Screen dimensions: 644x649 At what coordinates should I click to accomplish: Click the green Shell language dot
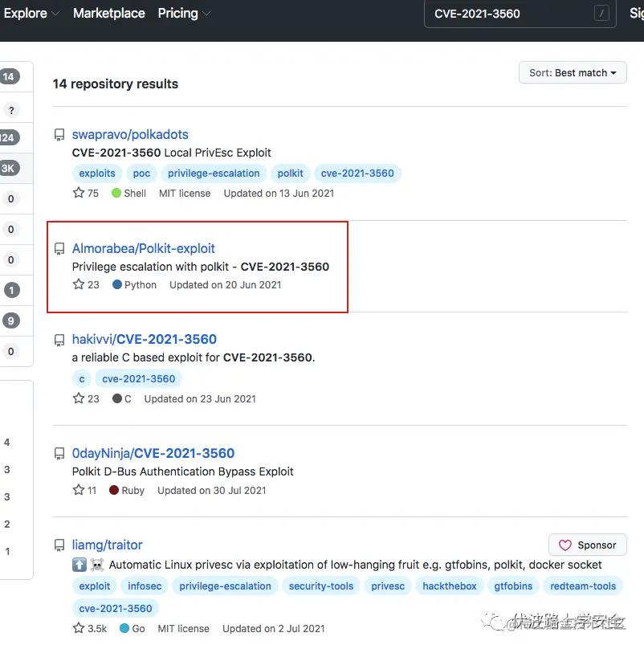(116, 194)
